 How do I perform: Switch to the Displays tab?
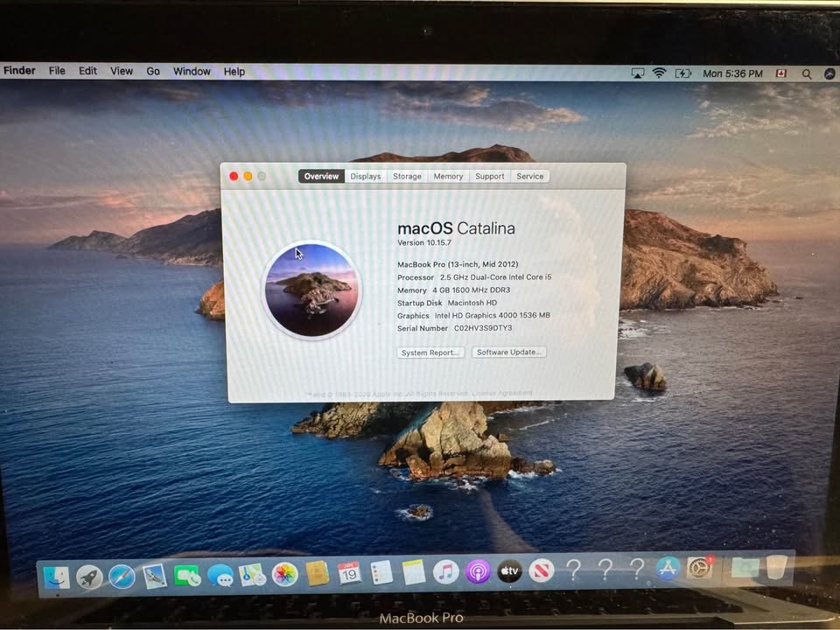coord(366,176)
